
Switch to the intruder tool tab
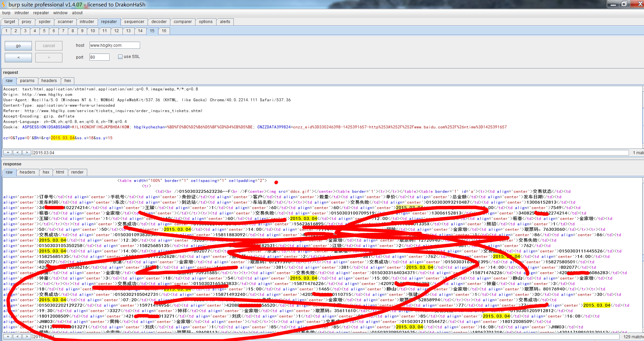click(x=87, y=22)
